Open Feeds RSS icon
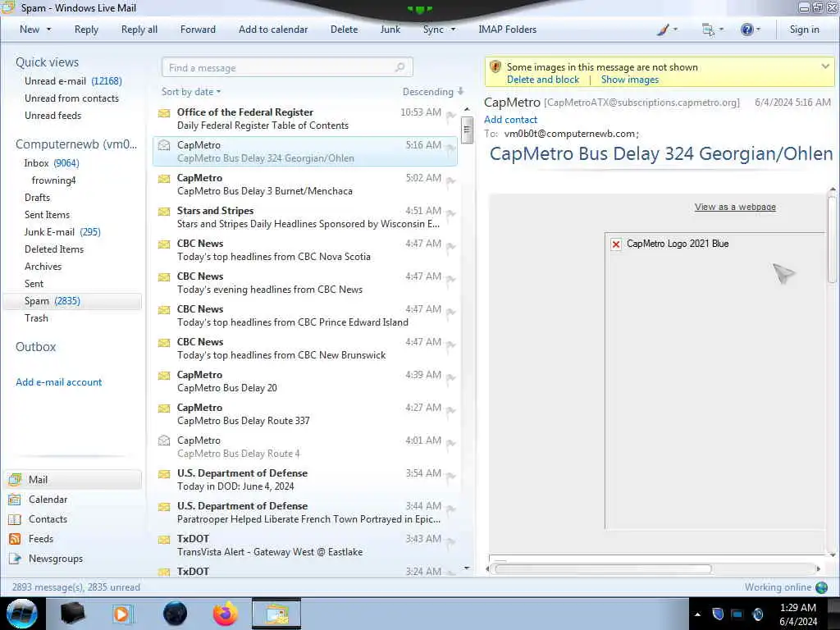This screenshot has width=840, height=630. (x=15, y=539)
